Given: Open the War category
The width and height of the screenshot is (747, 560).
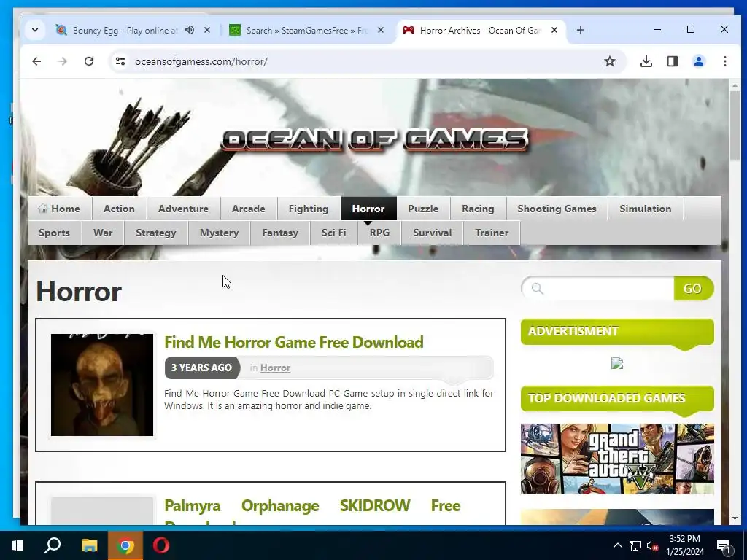Looking at the screenshot, I should 103,233.
